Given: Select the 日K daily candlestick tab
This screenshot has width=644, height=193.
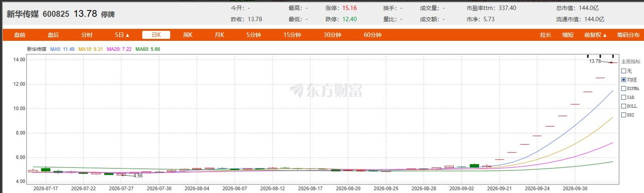Looking at the screenshot, I should click(x=156, y=35).
